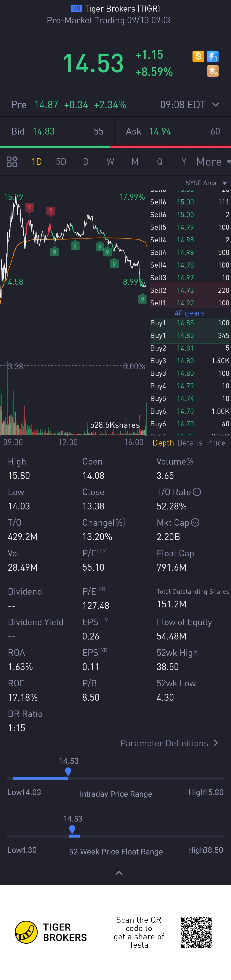The width and height of the screenshot is (231, 980).
Task: Tap the orange dollar sign badge
Action: [198, 56]
